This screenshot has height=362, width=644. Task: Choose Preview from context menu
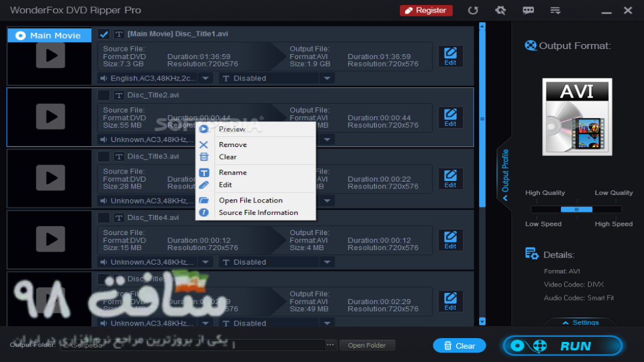(255, 129)
